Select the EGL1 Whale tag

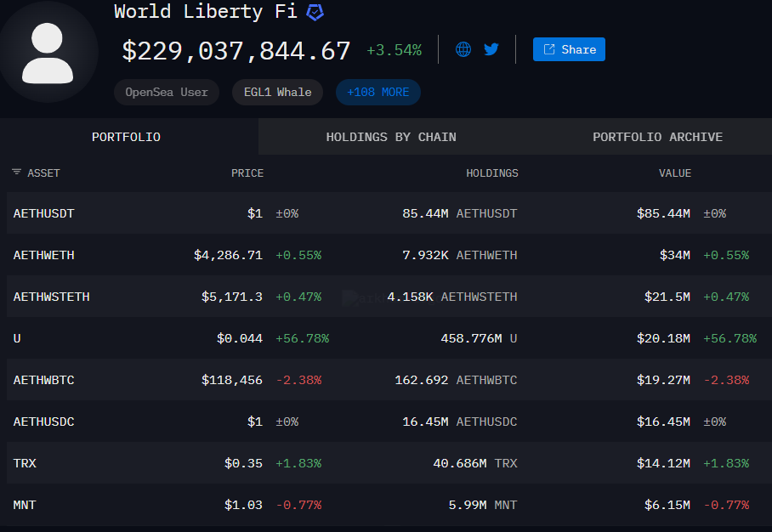pyautogui.click(x=278, y=92)
